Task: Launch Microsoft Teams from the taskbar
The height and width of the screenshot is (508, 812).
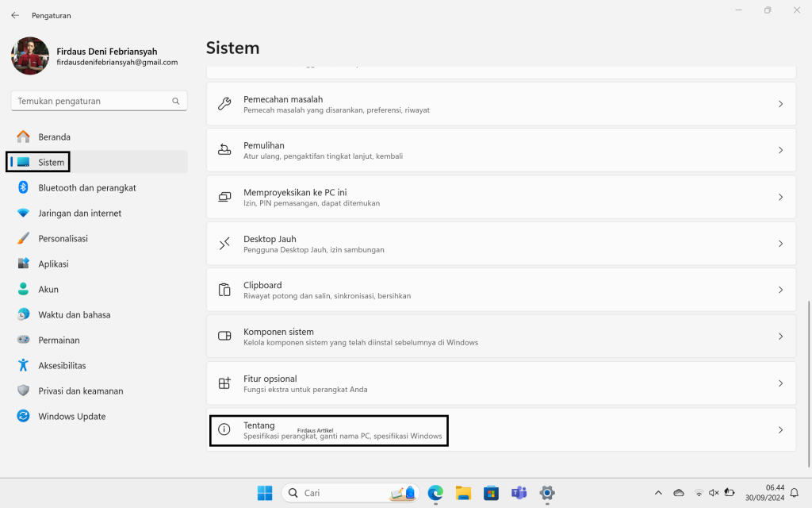Action: (x=519, y=493)
